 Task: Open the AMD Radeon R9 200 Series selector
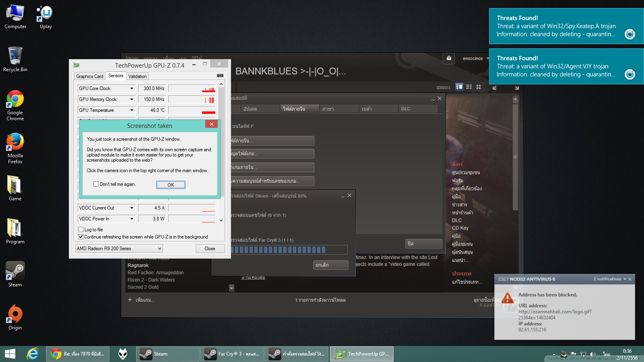(119, 249)
